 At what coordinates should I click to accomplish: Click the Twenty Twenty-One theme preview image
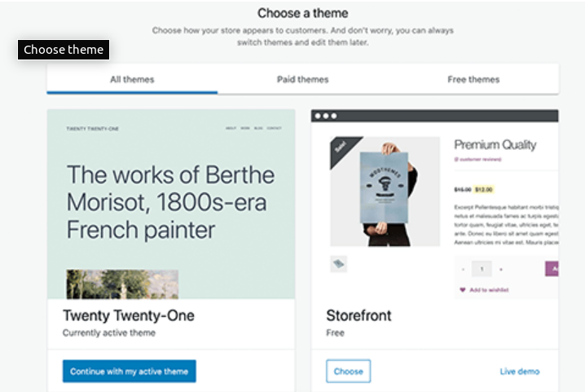(170, 204)
